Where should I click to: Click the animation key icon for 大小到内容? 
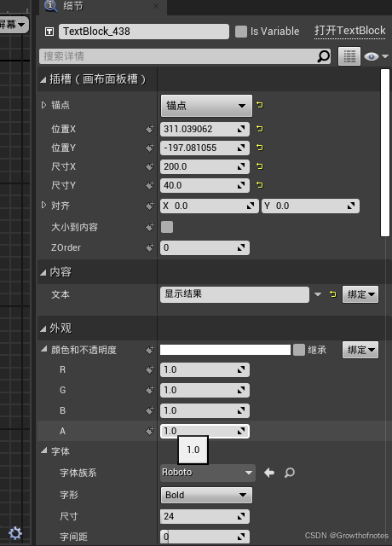click(x=150, y=228)
